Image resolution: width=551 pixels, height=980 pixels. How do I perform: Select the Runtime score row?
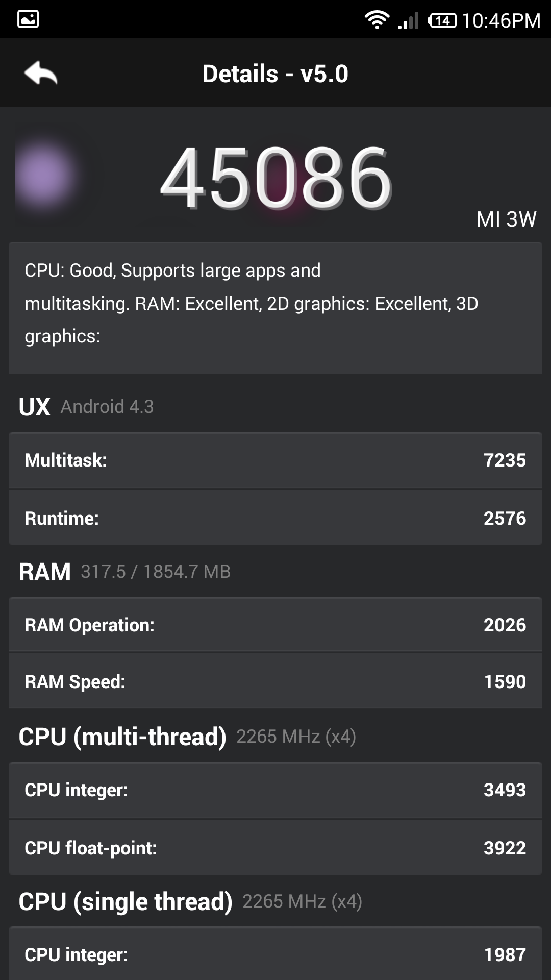click(275, 518)
